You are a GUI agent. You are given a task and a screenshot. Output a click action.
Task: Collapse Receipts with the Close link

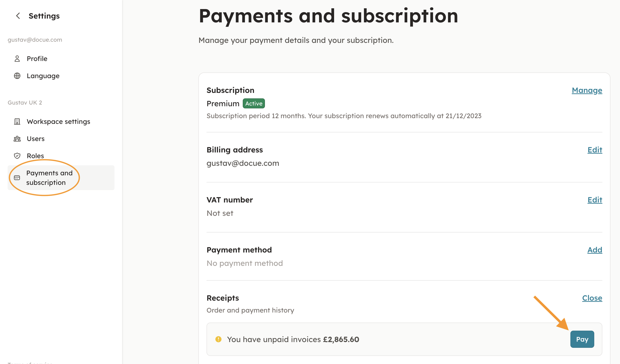pyautogui.click(x=592, y=298)
